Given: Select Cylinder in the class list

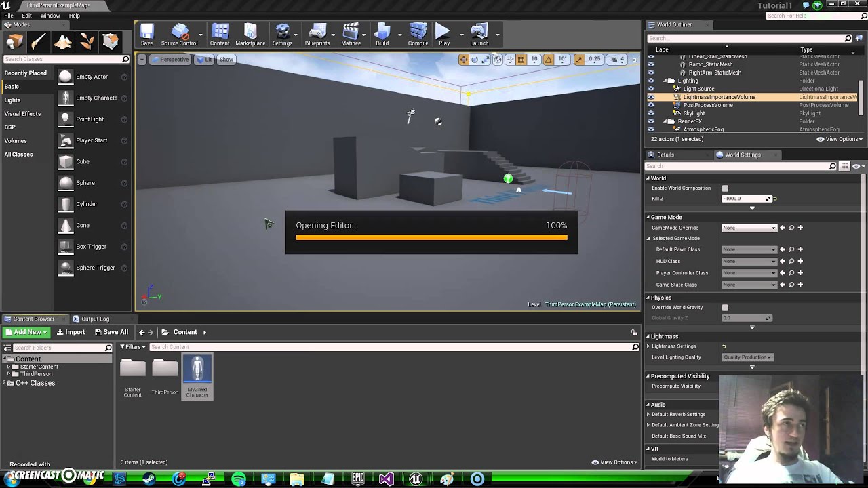Looking at the screenshot, I should tap(93, 204).
